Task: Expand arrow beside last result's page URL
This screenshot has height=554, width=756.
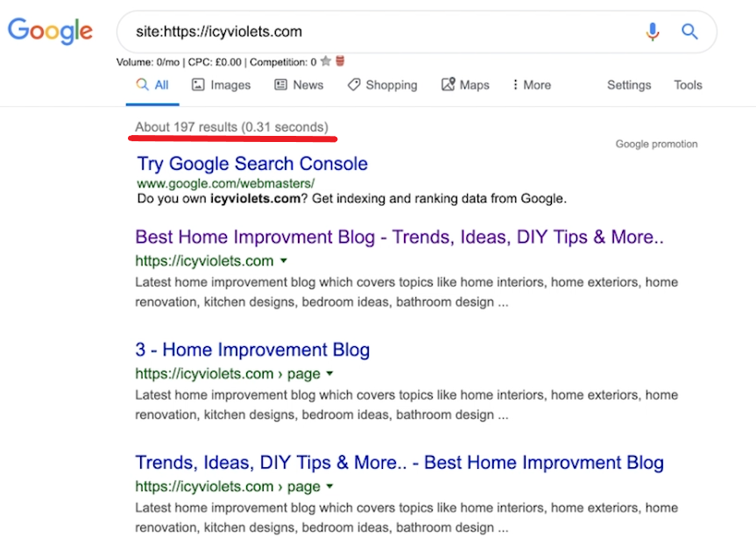Action: coord(329,487)
